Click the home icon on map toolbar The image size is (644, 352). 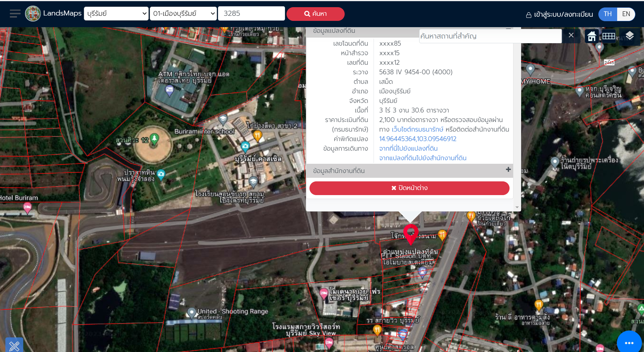pyautogui.click(x=592, y=36)
